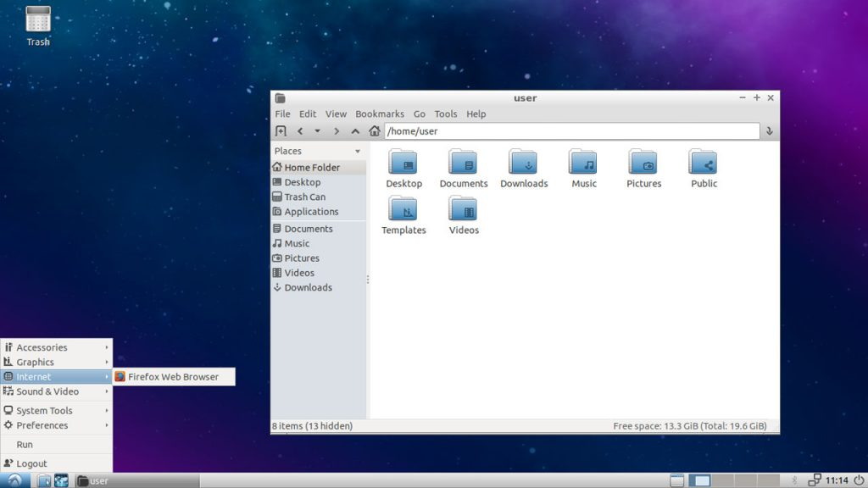Launch Firefox Web Browser from the submenu
The height and width of the screenshot is (488, 868).
174,377
